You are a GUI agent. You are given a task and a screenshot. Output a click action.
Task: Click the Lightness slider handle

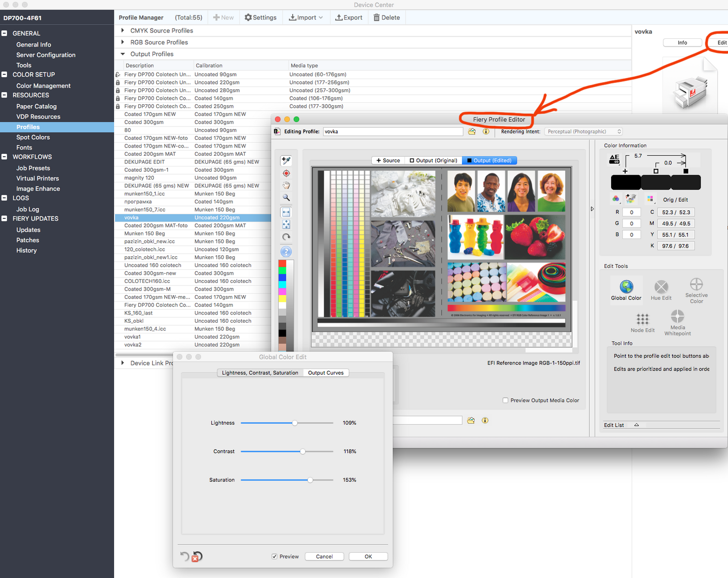(295, 423)
